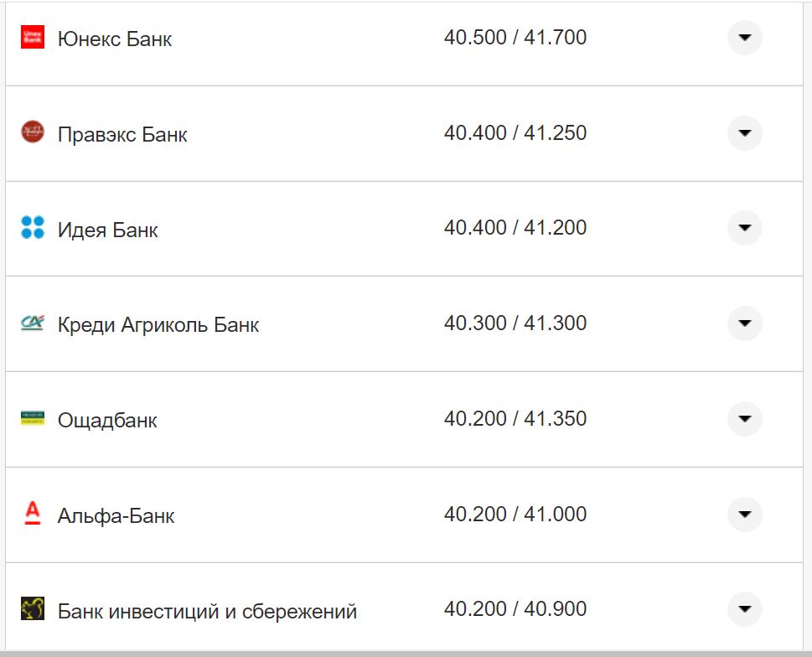Image resolution: width=812 pixels, height=657 pixels.
Task: Click the Банк инвестиций и сбережений logo
Action: [x=32, y=609]
